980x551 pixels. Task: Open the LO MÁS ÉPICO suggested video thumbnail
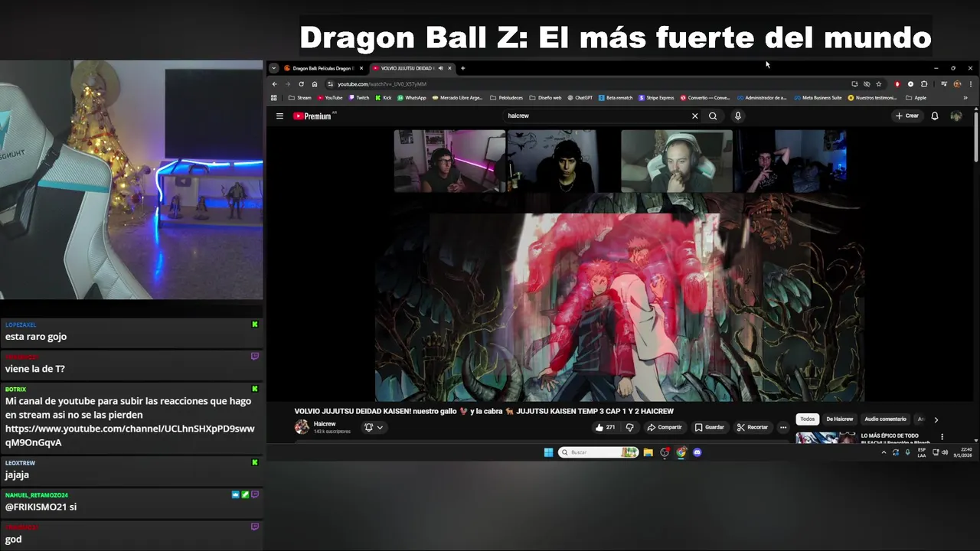pos(825,438)
